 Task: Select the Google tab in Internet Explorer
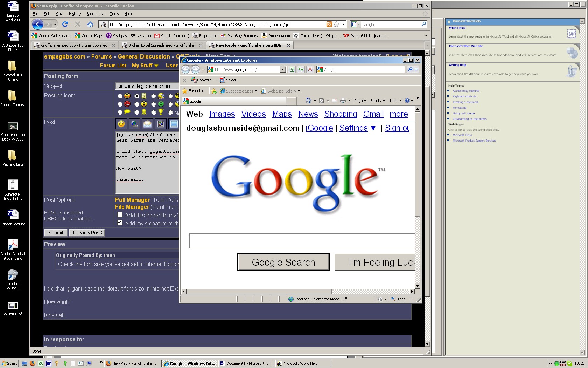point(233,101)
